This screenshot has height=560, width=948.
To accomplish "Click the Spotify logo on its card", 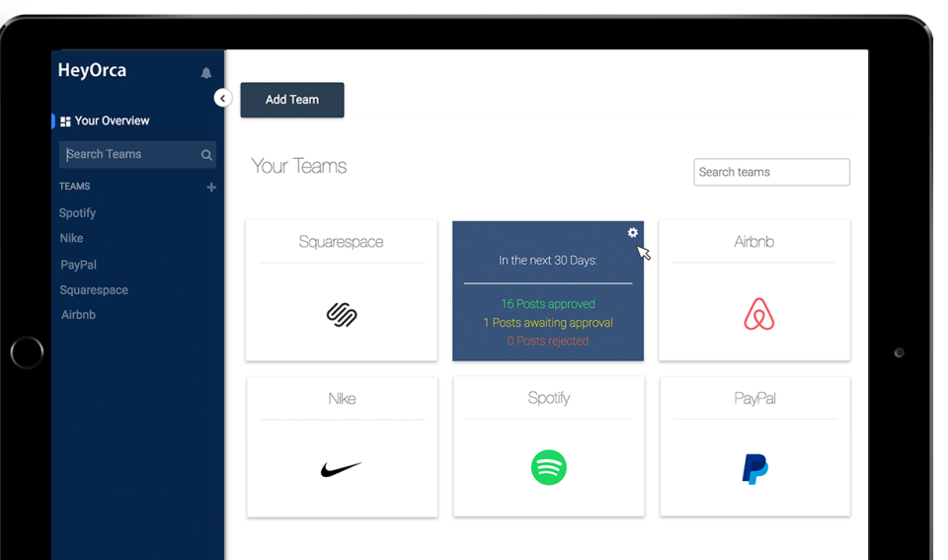I will tap(548, 467).
